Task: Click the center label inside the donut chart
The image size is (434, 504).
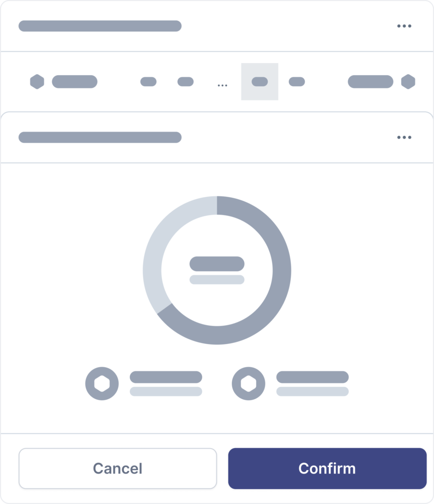Action: [217, 264]
